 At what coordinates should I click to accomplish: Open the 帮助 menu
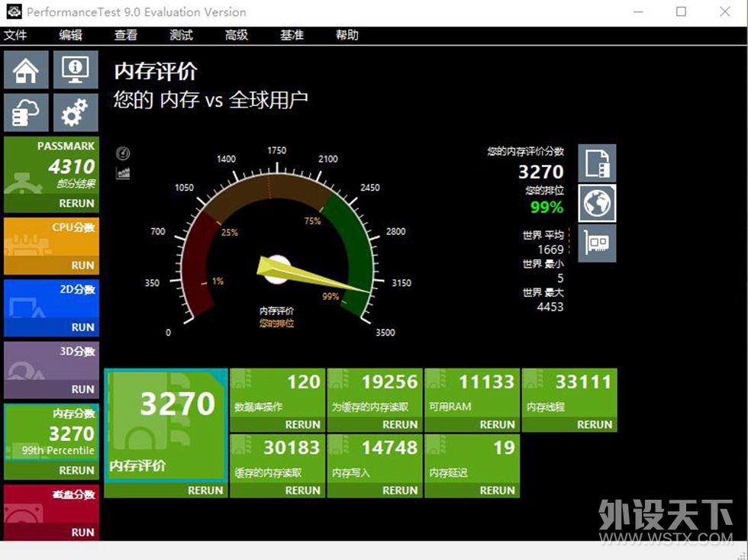(x=347, y=35)
